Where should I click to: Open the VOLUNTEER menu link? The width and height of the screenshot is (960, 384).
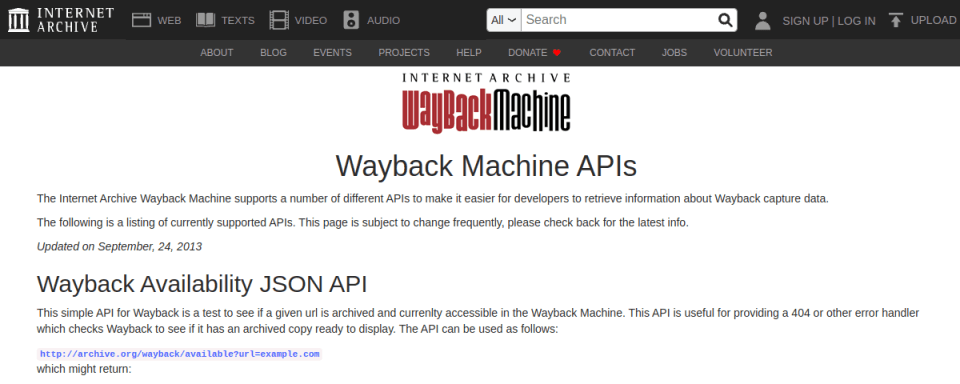(x=743, y=53)
